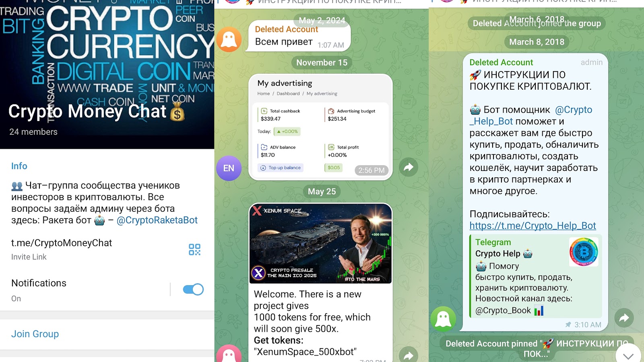Open the orange ghost Deleted Account avatar
Screen dimensions: 644x362
click(x=229, y=39)
